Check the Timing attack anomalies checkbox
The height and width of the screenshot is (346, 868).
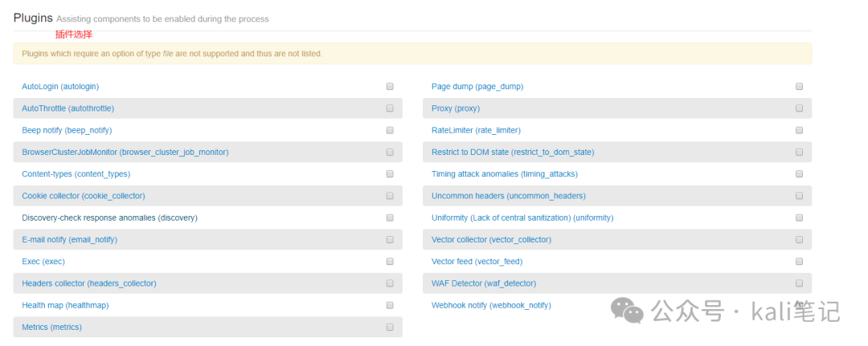pos(799,174)
